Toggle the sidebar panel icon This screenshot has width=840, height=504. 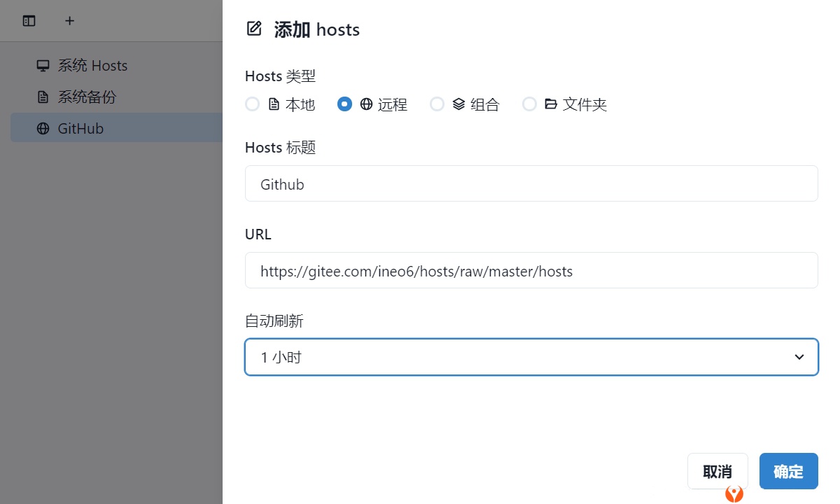coord(29,21)
